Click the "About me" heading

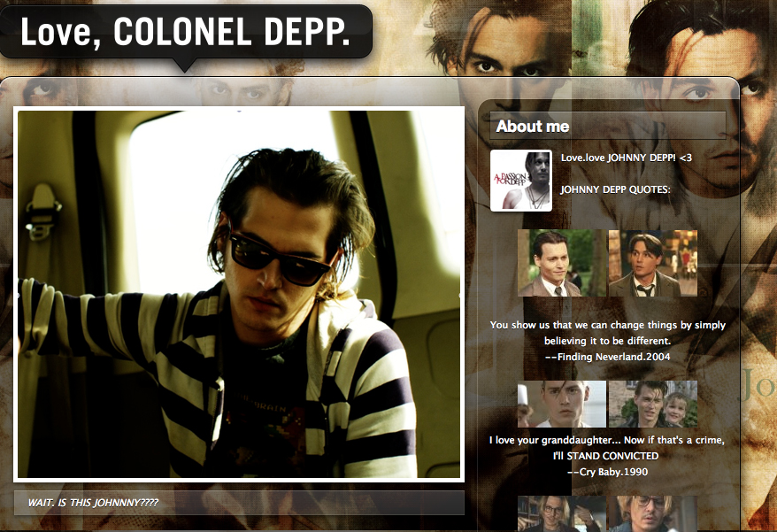(x=533, y=127)
